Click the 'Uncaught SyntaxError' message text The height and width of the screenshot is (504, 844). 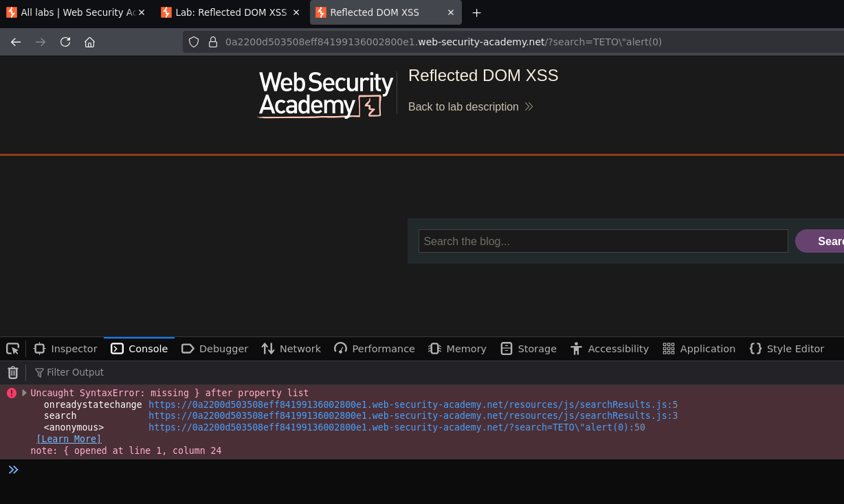tap(170, 393)
